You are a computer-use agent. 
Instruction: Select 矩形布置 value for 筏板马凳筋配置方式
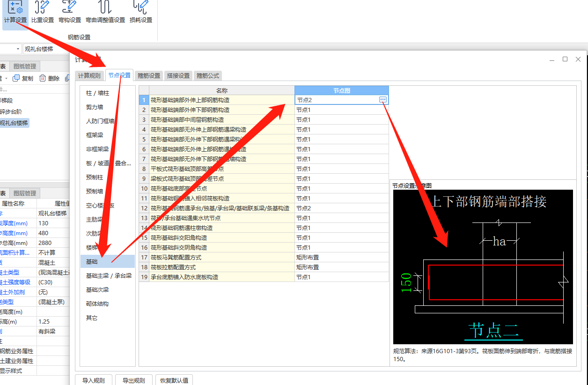pos(342,257)
